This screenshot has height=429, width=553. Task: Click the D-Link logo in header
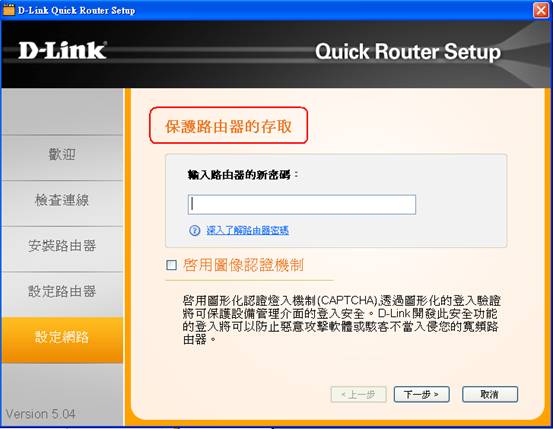(x=62, y=51)
